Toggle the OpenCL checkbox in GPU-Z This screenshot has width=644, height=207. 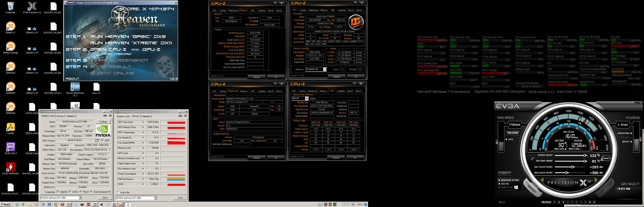pyautogui.click(x=58, y=192)
